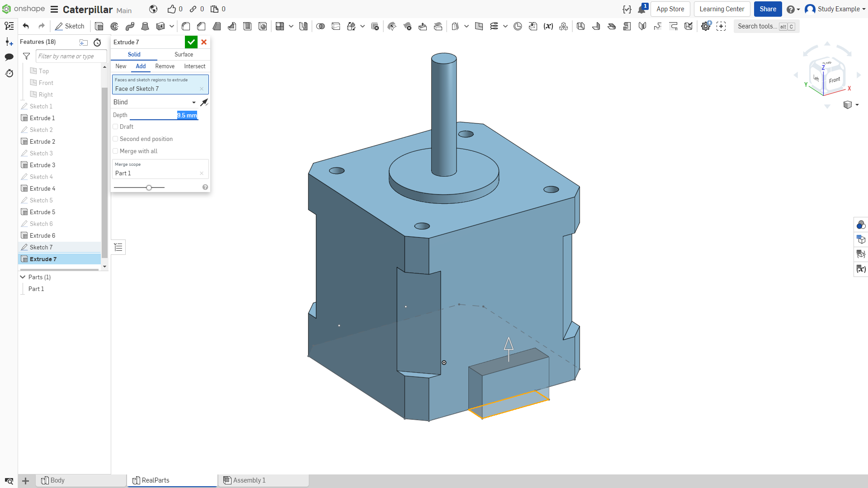Expand the Helix tools dropdown arrow
This screenshot has width=868, height=488.
pyautogui.click(x=505, y=26)
